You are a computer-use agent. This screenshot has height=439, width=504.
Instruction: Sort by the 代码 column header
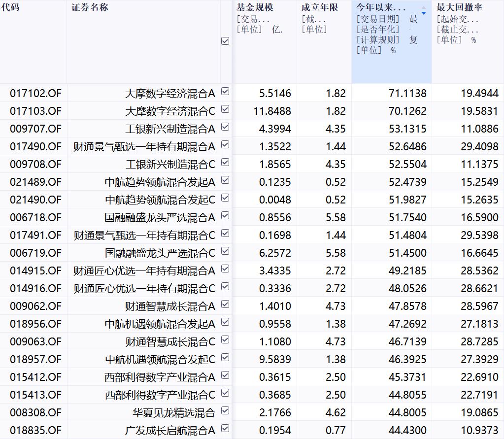(10, 7)
